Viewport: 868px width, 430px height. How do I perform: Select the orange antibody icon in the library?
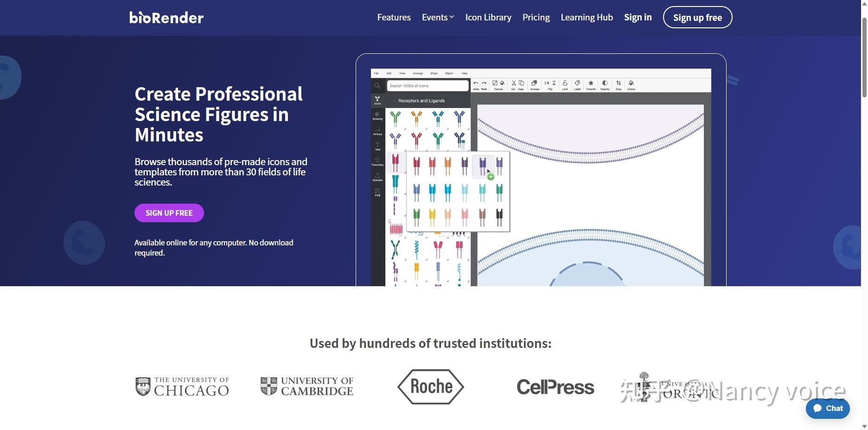416,119
